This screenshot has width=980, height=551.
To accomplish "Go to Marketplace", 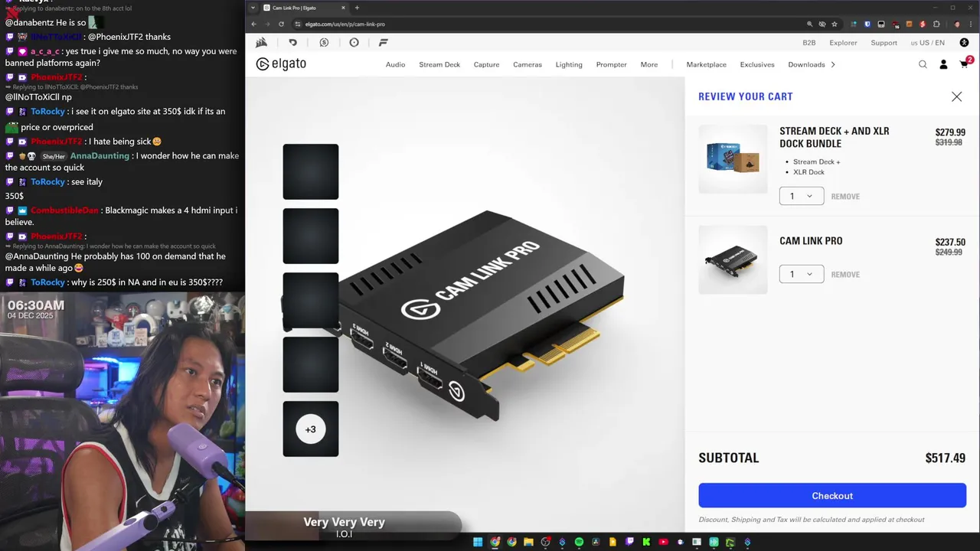I will tap(706, 64).
